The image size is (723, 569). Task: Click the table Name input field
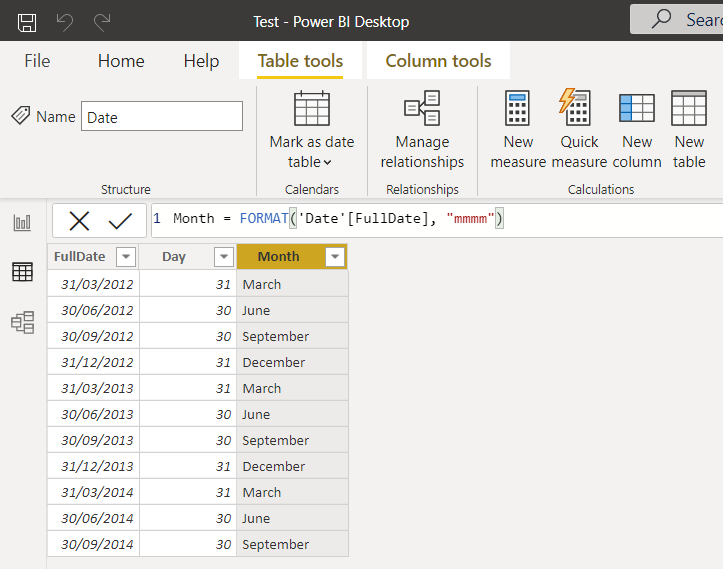(161, 117)
